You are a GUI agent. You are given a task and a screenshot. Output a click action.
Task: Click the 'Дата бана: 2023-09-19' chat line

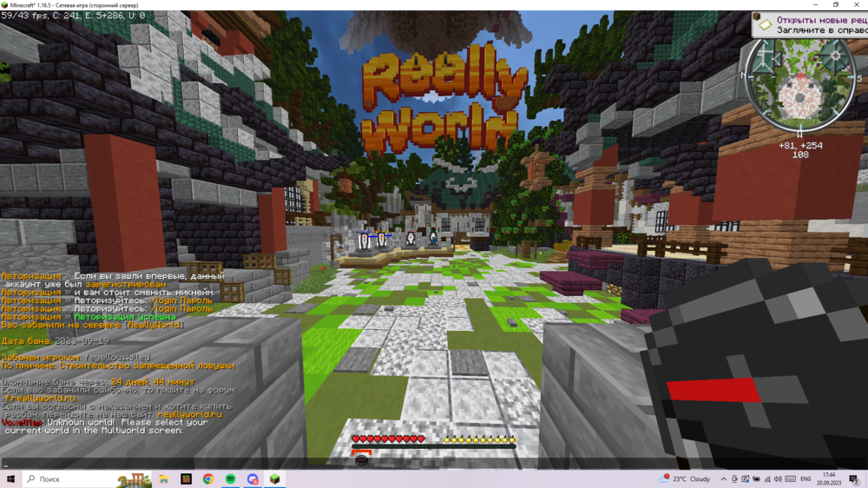56,341
